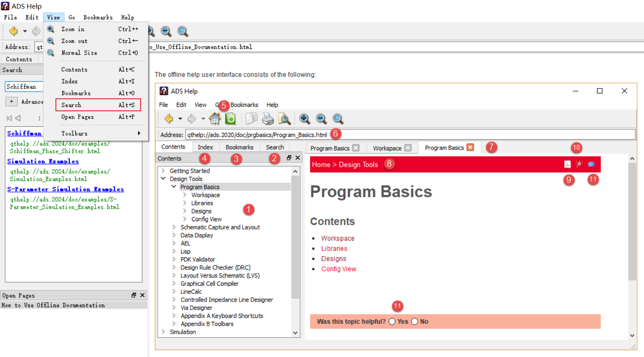Open the Back dropdown arrow in pictured toolbar

180,119
